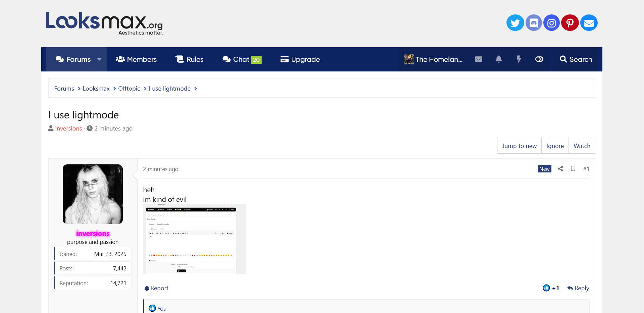The image size is (644, 313).
Task: Click '2 minutes ago' thread start time
Action: [113, 128]
